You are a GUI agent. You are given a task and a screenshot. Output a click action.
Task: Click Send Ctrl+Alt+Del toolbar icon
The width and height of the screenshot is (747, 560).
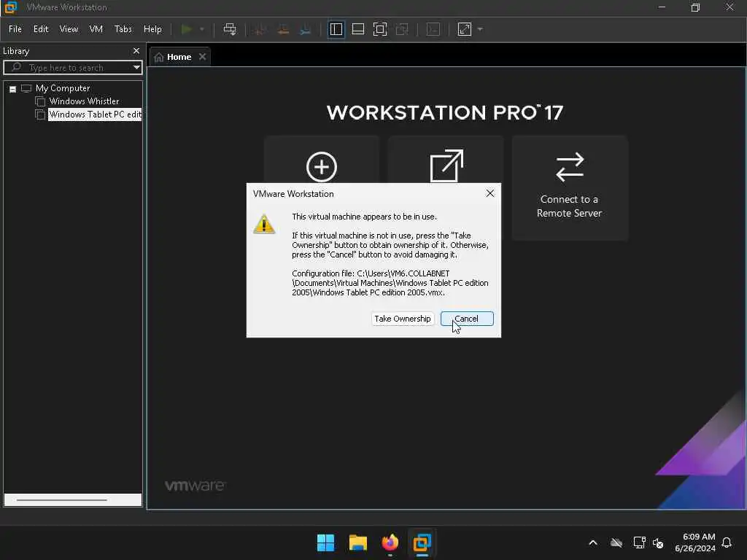(x=230, y=29)
